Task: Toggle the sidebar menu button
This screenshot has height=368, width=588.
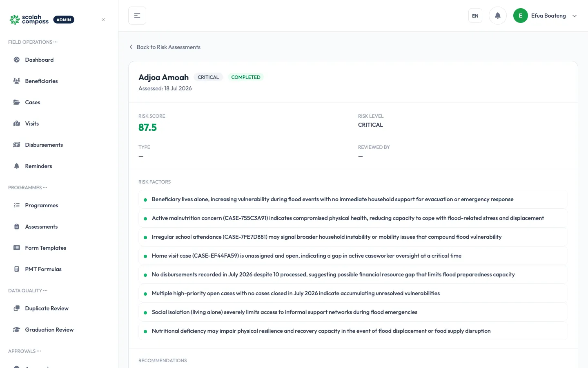Action: [x=137, y=16]
